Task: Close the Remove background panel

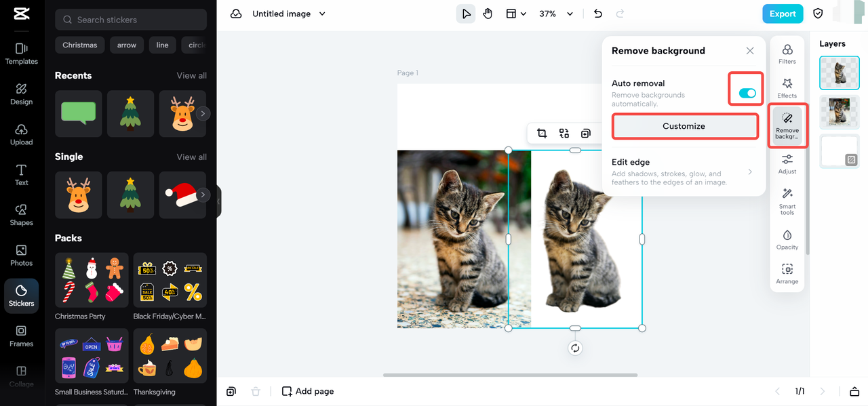Action: pyautogui.click(x=750, y=51)
